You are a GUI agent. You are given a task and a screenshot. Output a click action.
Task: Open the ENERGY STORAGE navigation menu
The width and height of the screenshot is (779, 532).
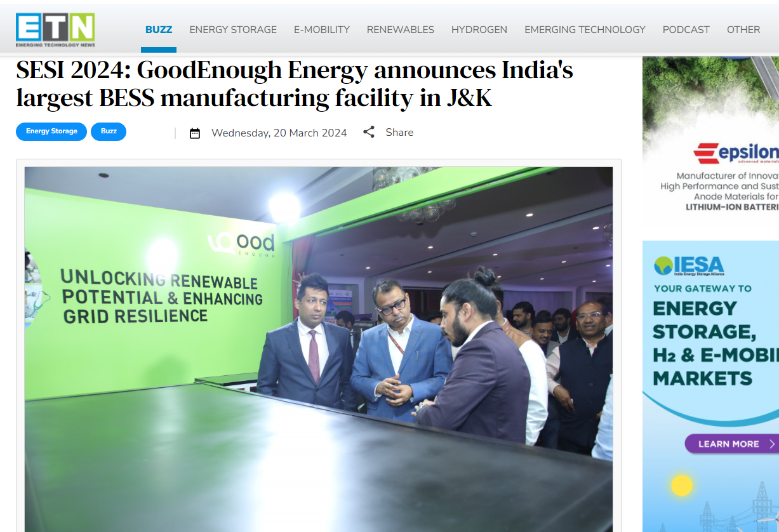pos(233,29)
